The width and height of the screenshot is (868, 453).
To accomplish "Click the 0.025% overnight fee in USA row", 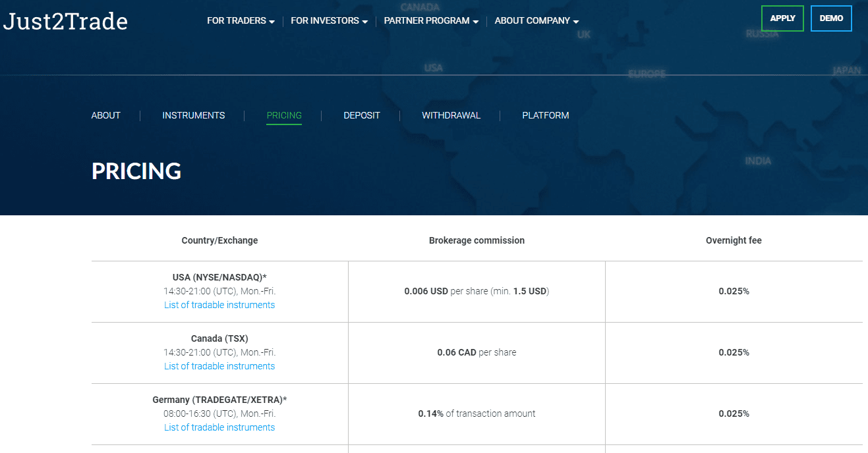I will pyautogui.click(x=734, y=291).
